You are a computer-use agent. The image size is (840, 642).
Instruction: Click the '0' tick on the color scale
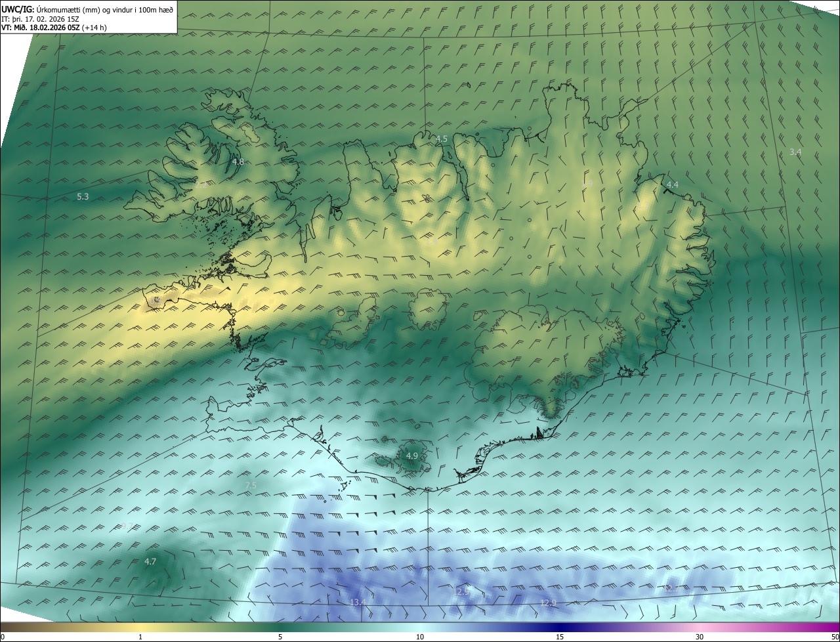(x=3, y=637)
